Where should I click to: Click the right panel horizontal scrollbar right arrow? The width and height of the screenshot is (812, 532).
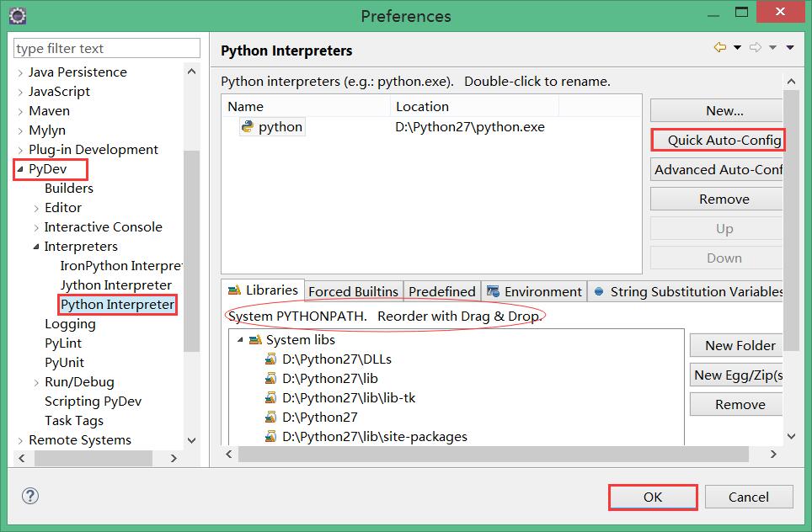773,454
